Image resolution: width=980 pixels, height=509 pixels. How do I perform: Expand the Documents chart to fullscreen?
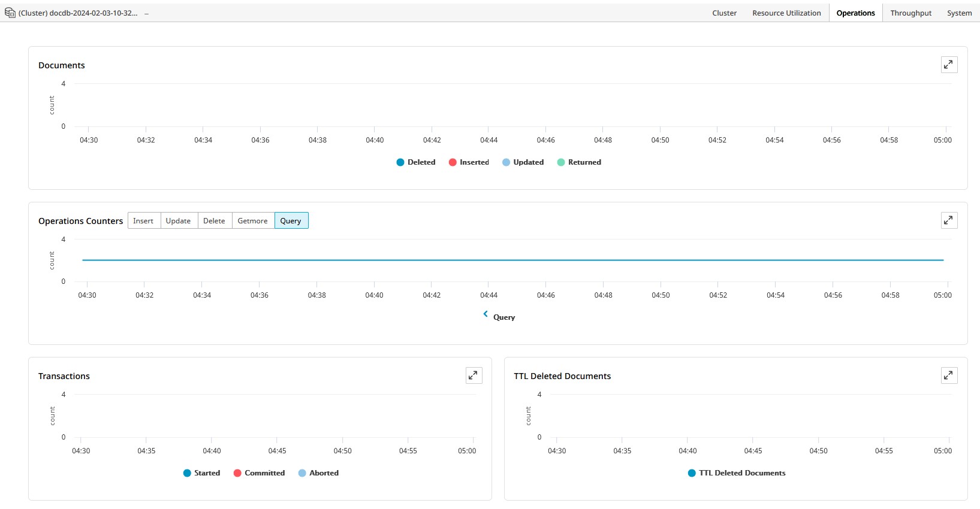(949, 65)
